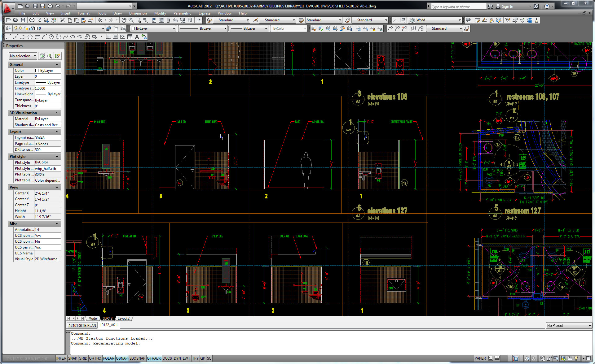Toggle ORTHO mode in the status bar
The width and height of the screenshot is (595, 364).
click(95, 358)
